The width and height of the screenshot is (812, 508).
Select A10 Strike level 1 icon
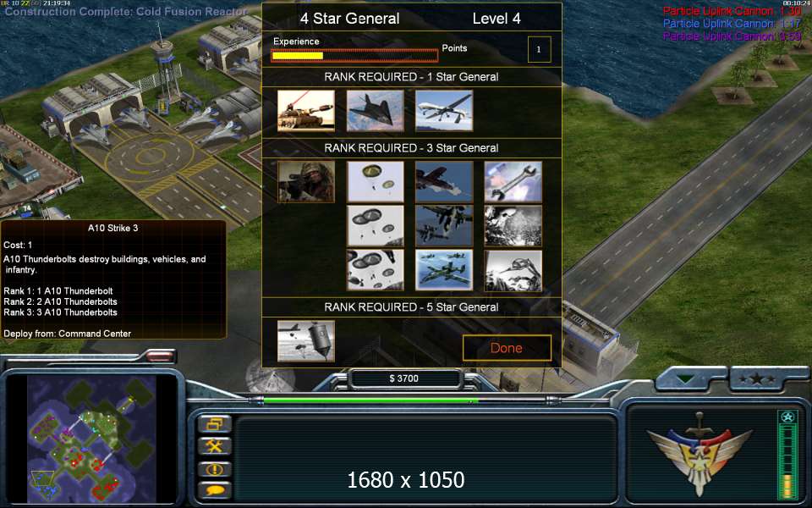click(x=444, y=181)
